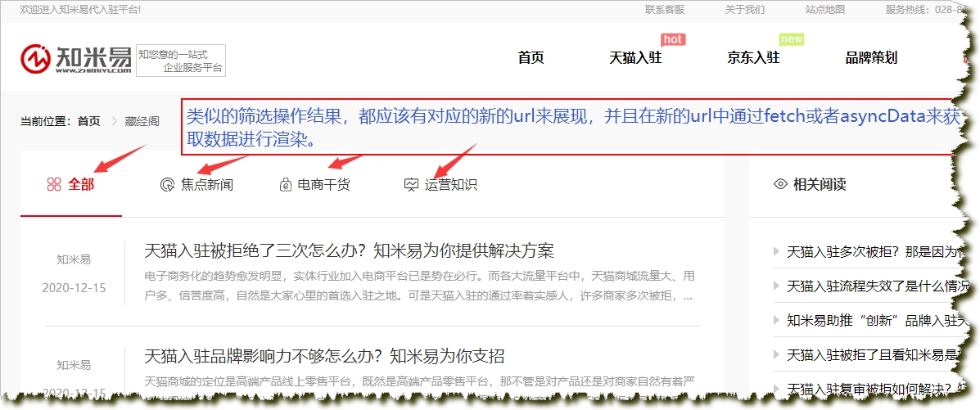Expand arrow beside 天猫入驻多次被拒 related link
The image size is (980, 410).
(777, 252)
